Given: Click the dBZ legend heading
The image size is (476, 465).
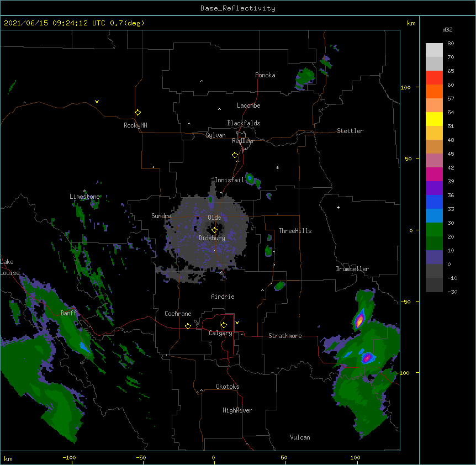Looking at the screenshot, I should click(x=447, y=29).
